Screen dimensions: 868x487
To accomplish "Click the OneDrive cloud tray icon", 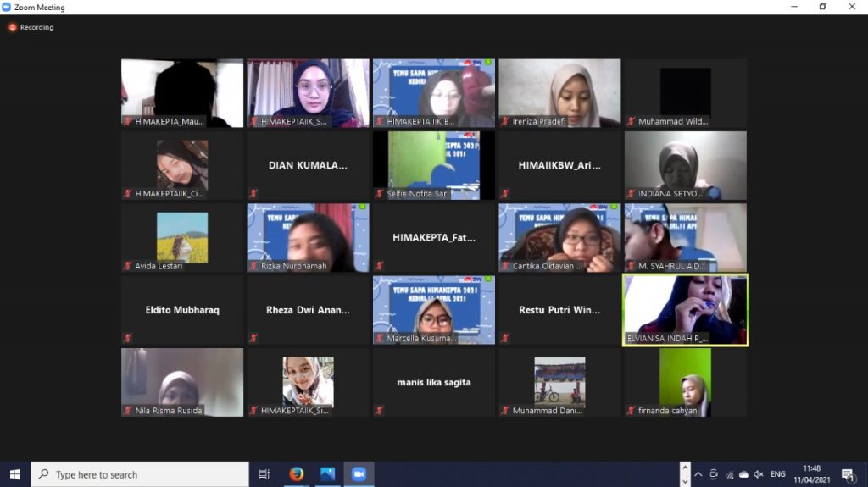I will (x=743, y=474).
